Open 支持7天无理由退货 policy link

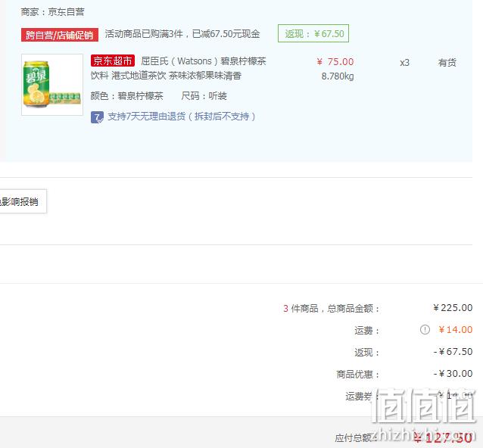182,117
